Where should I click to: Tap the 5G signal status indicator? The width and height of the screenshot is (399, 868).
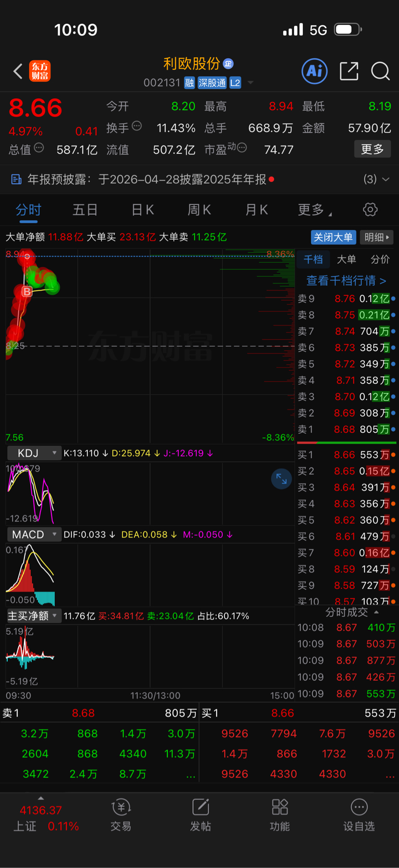pos(318,30)
